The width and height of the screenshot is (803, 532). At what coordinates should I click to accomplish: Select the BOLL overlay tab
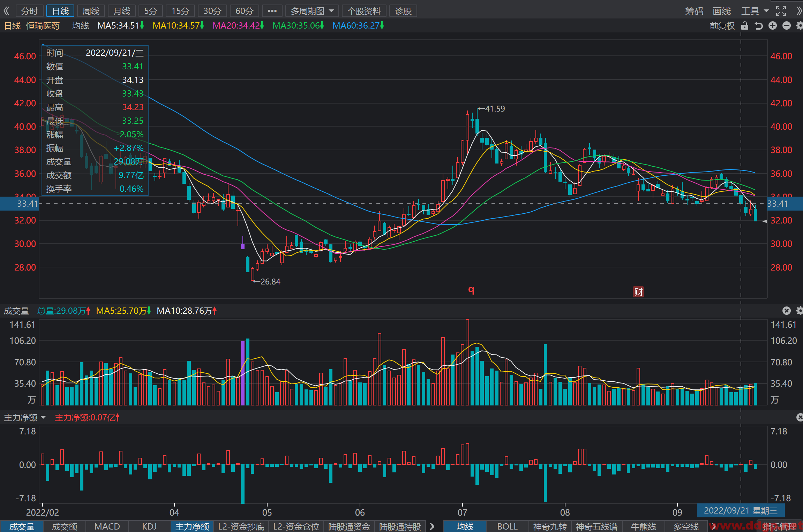(x=507, y=526)
